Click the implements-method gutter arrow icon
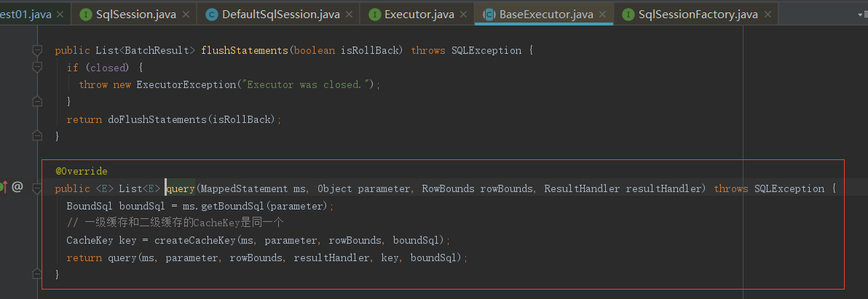The width and height of the screenshot is (868, 299). [4, 187]
